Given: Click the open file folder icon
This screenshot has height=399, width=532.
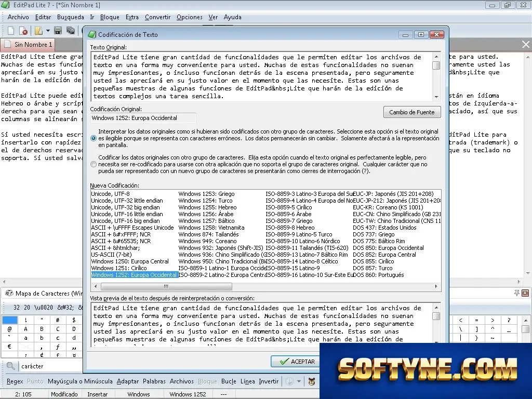Looking at the screenshot, I should pyautogui.click(x=38, y=31).
